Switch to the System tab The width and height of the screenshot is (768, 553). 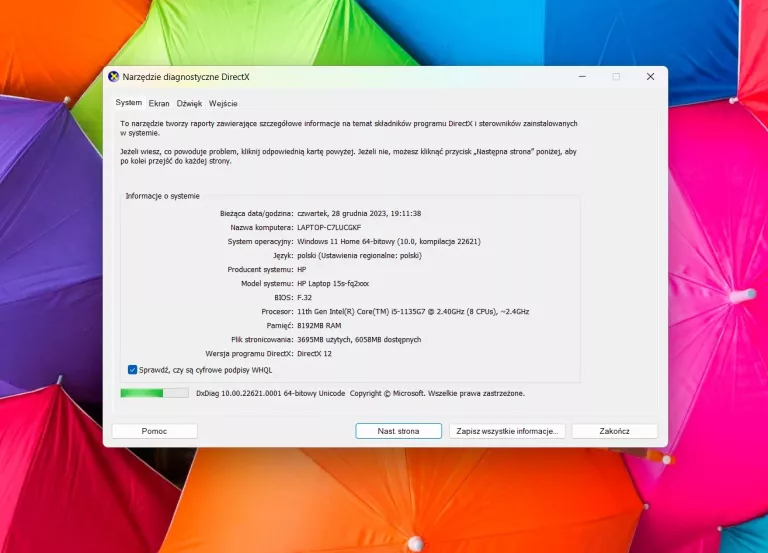[x=129, y=103]
